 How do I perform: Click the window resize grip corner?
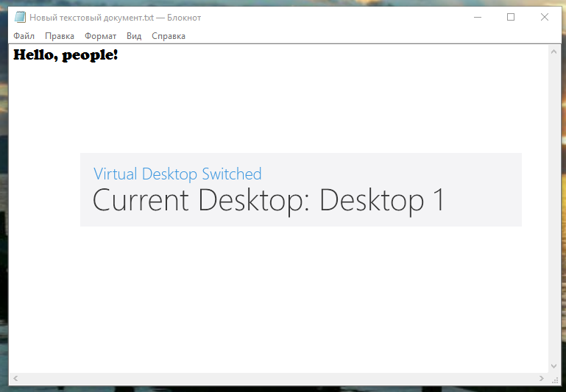(x=555, y=379)
